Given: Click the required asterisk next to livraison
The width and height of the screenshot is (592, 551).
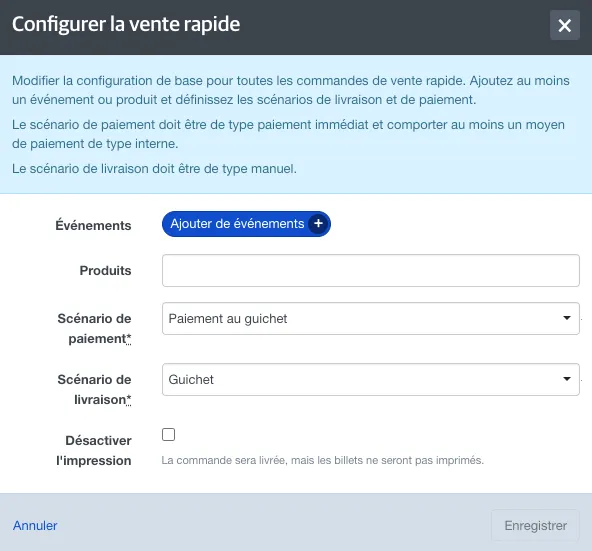Looking at the screenshot, I should click(129, 400).
